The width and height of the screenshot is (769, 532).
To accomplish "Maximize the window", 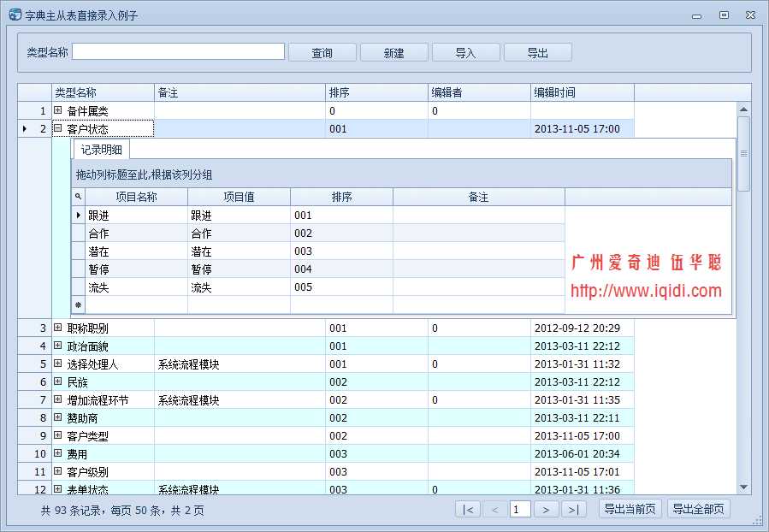I will pyautogui.click(x=724, y=15).
